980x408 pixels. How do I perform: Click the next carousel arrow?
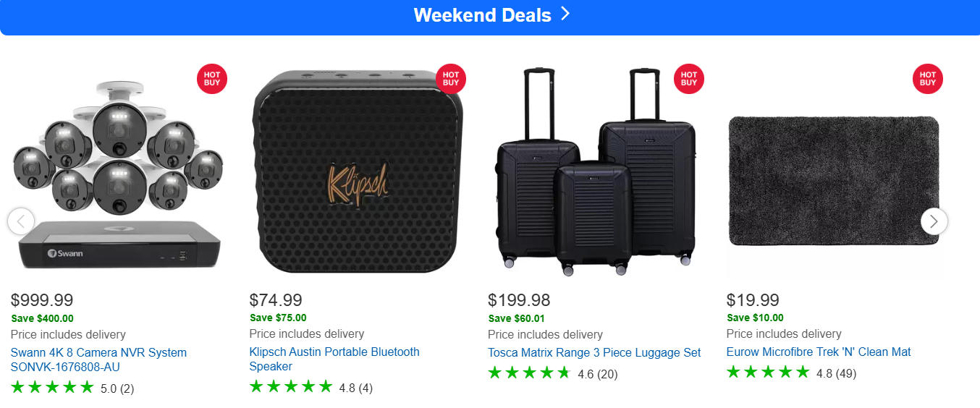pyautogui.click(x=934, y=221)
